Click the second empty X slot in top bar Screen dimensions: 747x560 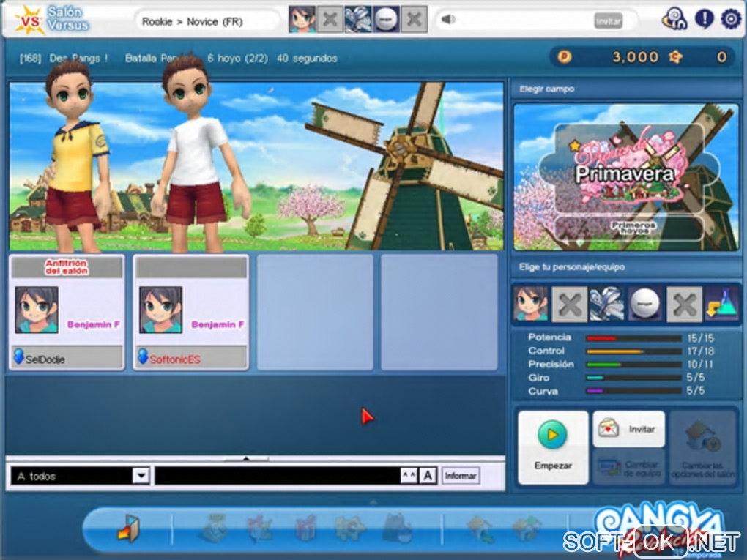click(414, 20)
